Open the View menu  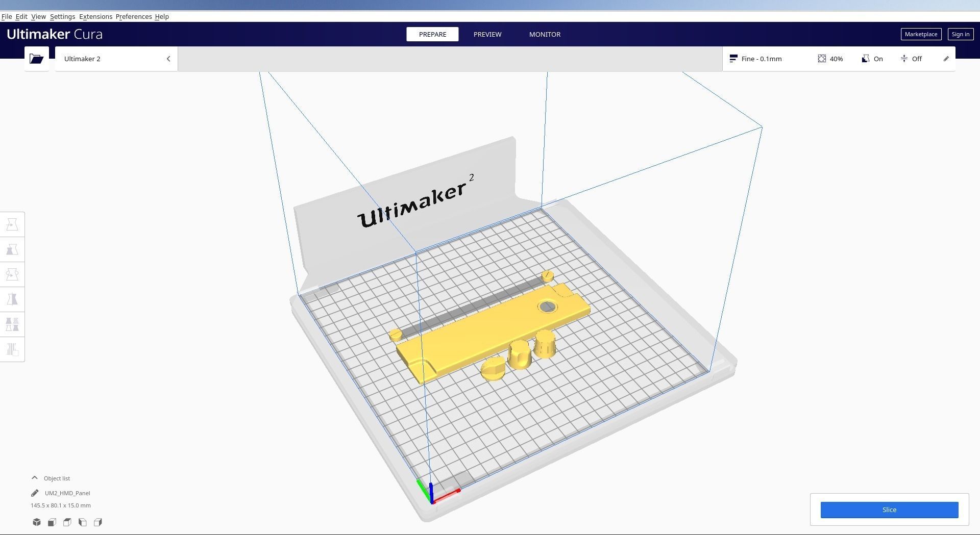38,16
